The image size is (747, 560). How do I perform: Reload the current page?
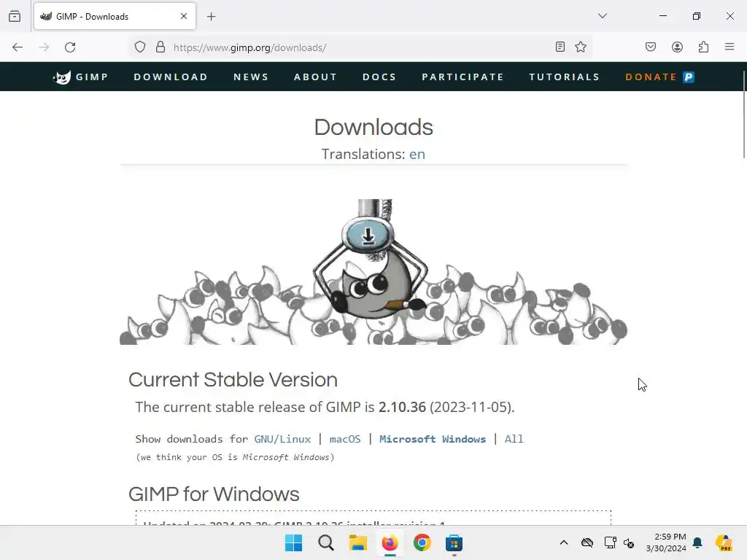(70, 47)
